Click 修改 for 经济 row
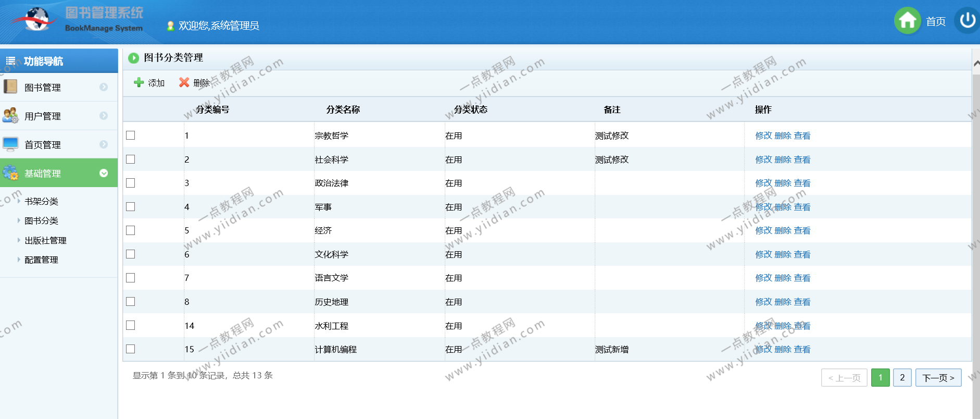Viewport: 980px width, 419px height. coord(764,230)
